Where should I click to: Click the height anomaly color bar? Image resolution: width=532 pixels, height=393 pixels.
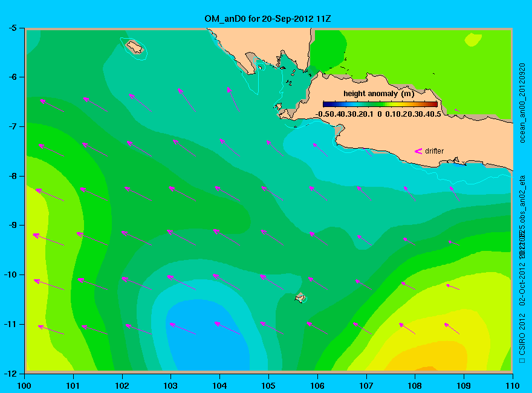tap(380, 104)
